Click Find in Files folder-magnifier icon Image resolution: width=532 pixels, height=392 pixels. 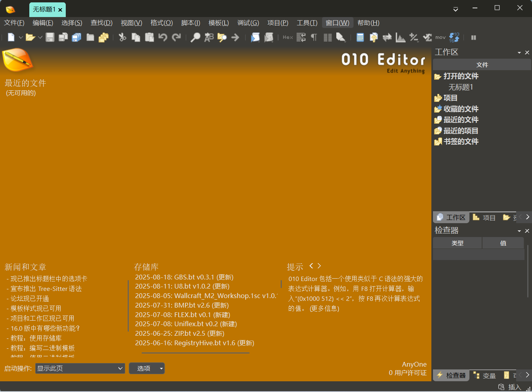[222, 37]
